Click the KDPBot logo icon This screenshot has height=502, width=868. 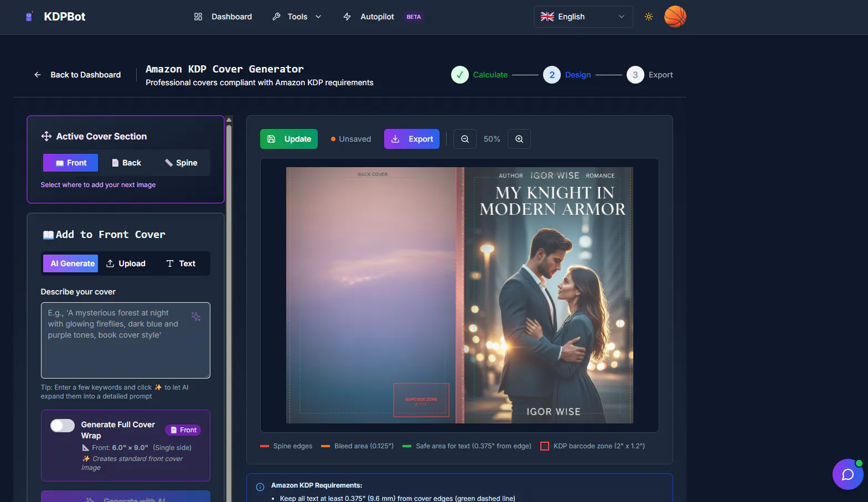(29, 17)
